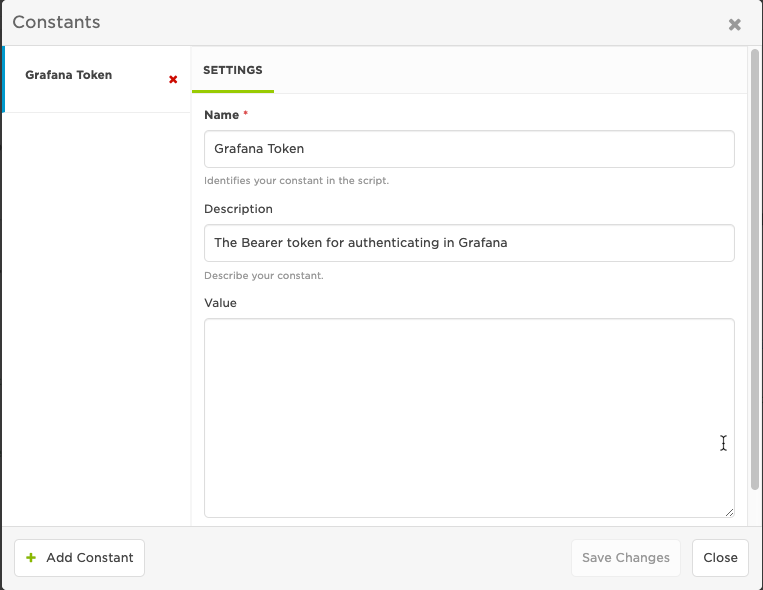Viewport: 763px width, 590px height.
Task: Click the red required asterisk next to Name
Action: coord(246,115)
